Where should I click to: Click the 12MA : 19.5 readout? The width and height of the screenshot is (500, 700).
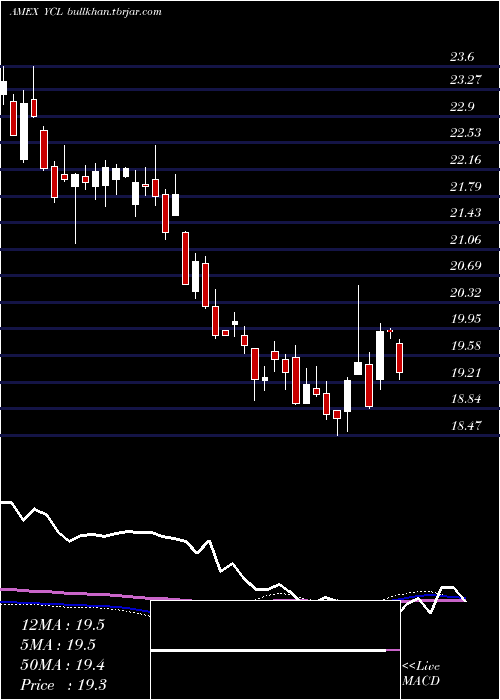tap(63, 625)
